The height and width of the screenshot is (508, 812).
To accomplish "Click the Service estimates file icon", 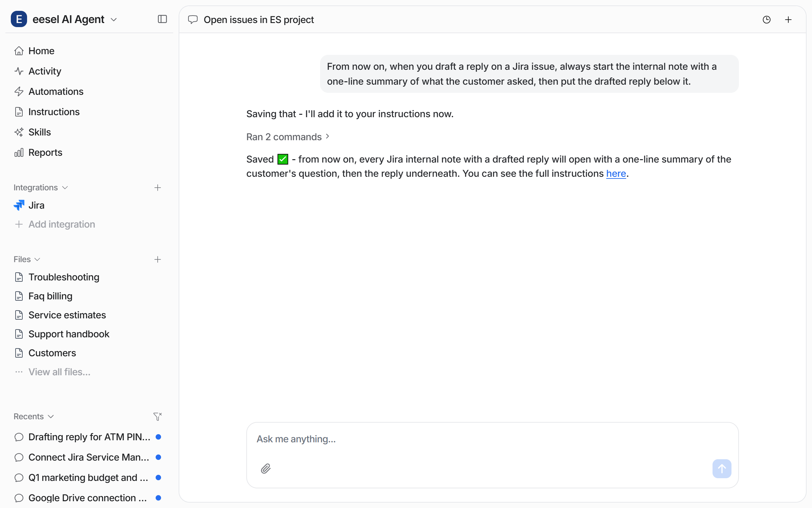I will [19, 315].
